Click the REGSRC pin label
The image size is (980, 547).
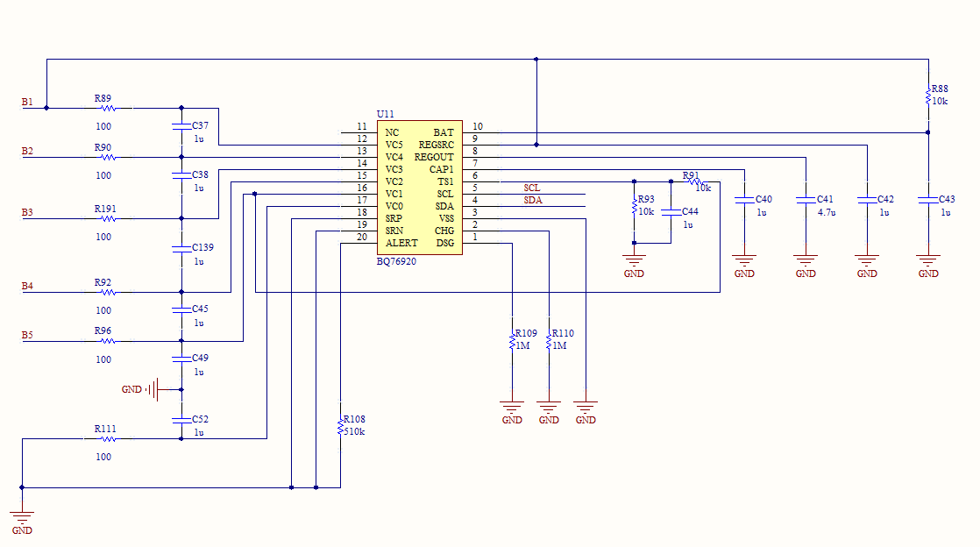[x=437, y=145]
